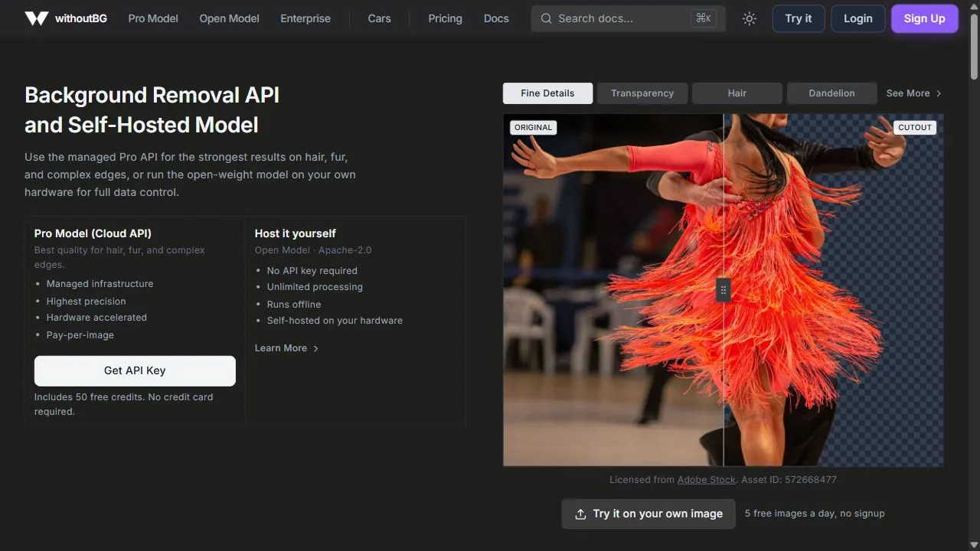Open the Open Model menu
Image resolution: width=980 pixels, height=551 pixels.
[229, 18]
